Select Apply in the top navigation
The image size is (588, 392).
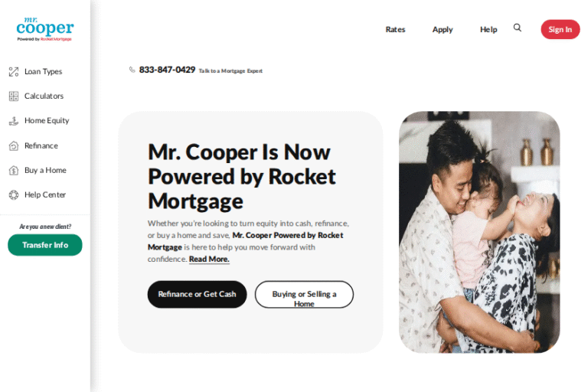point(443,29)
